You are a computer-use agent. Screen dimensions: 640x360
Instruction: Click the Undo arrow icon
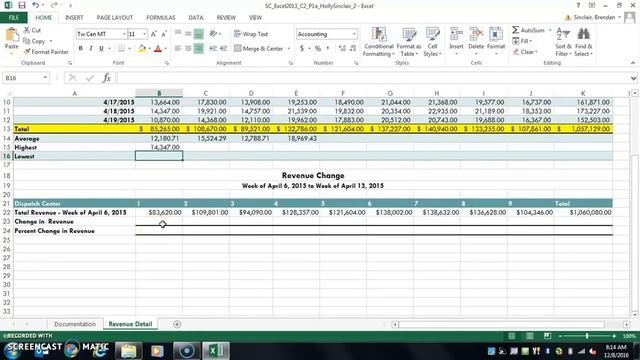[36, 6]
